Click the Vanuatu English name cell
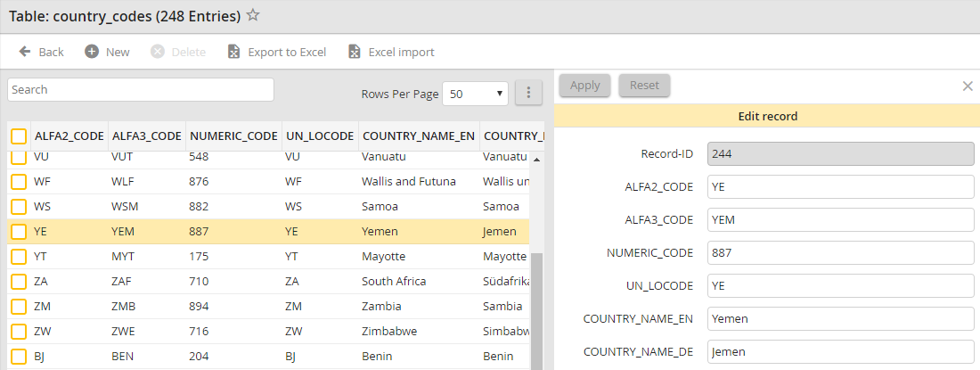 (384, 157)
